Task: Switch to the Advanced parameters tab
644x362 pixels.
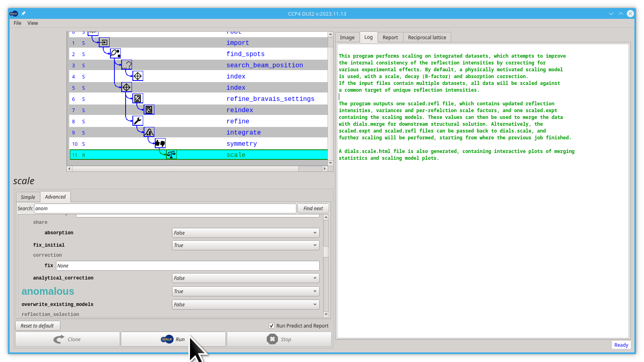Action: [55, 197]
